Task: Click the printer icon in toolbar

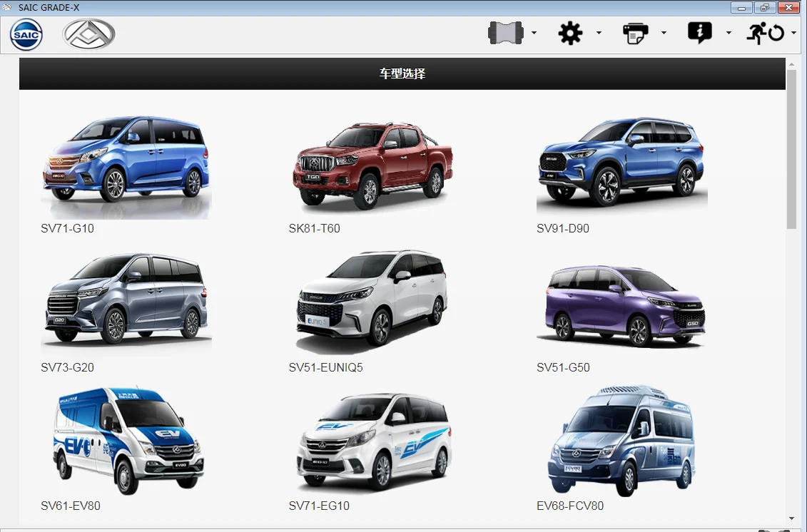Action: point(635,34)
